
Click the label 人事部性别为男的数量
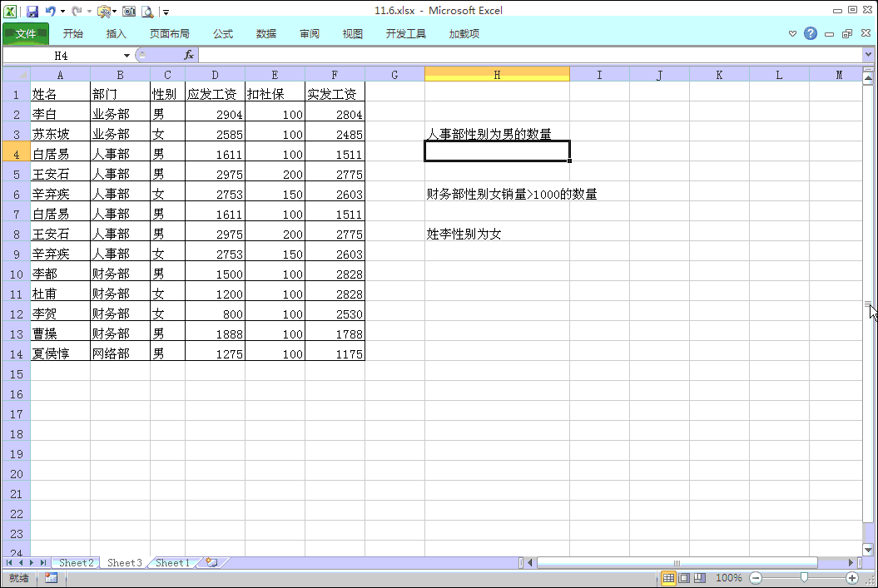click(x=489, y=134)
